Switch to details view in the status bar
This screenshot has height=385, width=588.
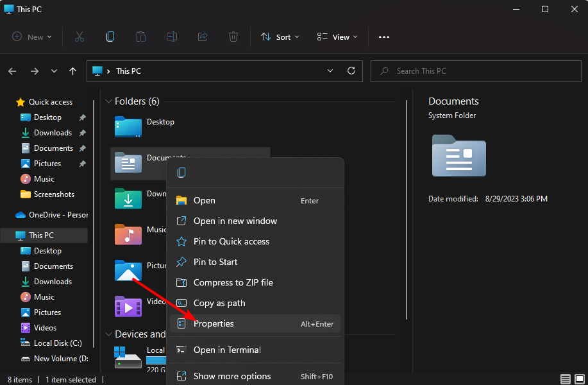(565, 379)
